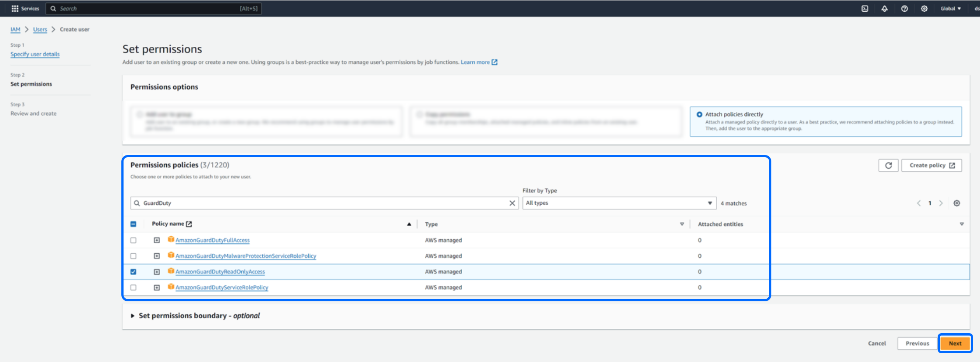Click the orange icon beside AmazonGuardDutyFullAccess
Viewport: 980px width, 362px height.
tap(171, 239)
